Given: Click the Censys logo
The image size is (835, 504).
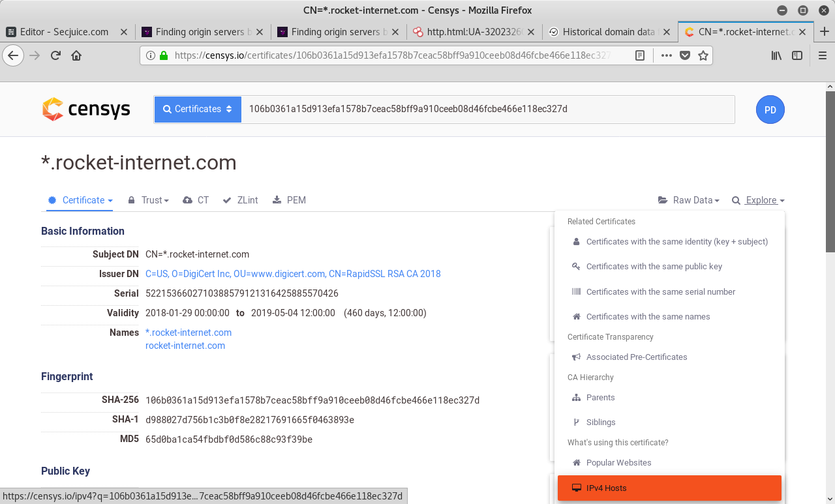Looking at the screenshot, I should 86,110.
